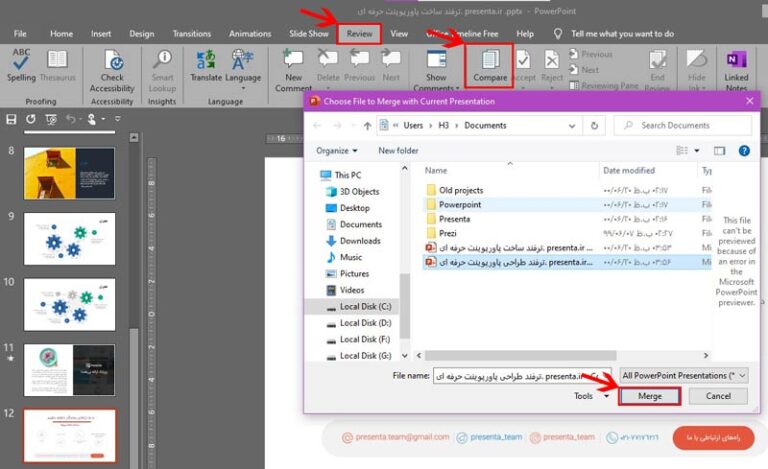Open the All PowerPoint Presentations file type dropdown

point(683,375)
